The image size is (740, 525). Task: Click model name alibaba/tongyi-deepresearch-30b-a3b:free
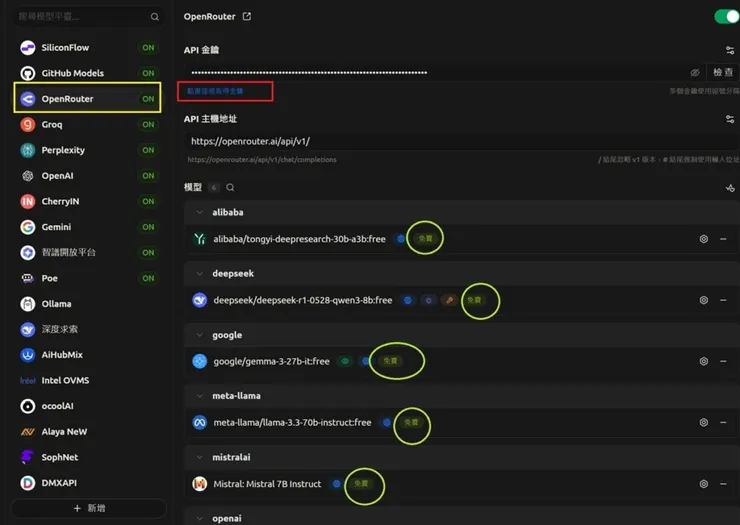[299, 239]
